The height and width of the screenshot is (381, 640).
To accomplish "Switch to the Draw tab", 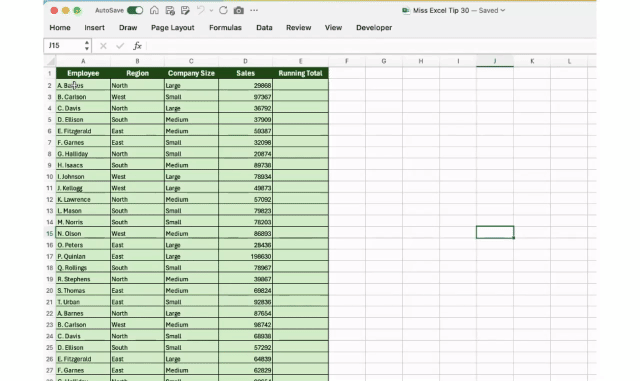I will [128, 28].
